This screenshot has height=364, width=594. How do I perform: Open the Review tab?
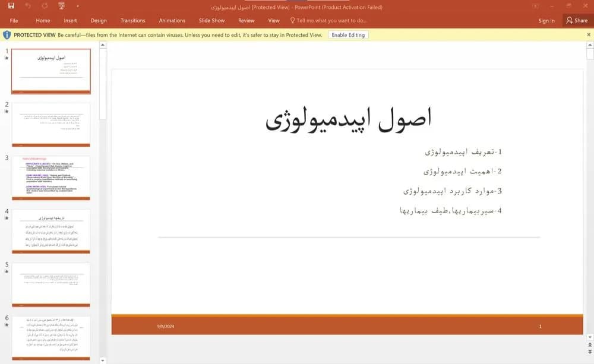click(247, 20)
